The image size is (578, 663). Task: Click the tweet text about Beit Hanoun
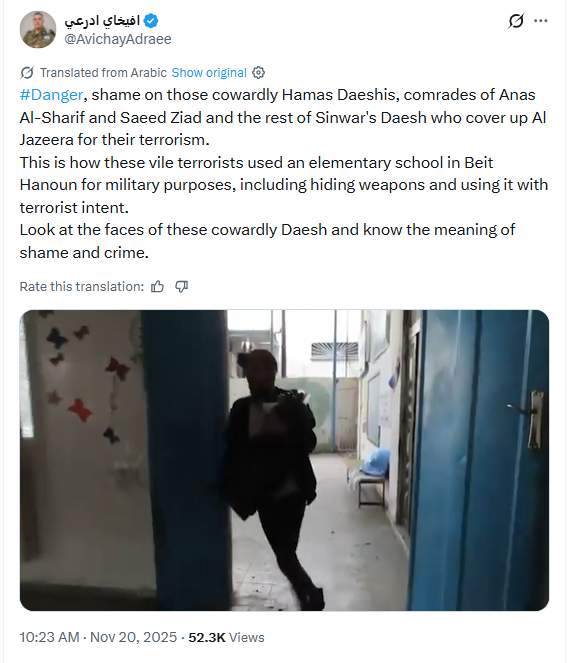coord(284,185)
